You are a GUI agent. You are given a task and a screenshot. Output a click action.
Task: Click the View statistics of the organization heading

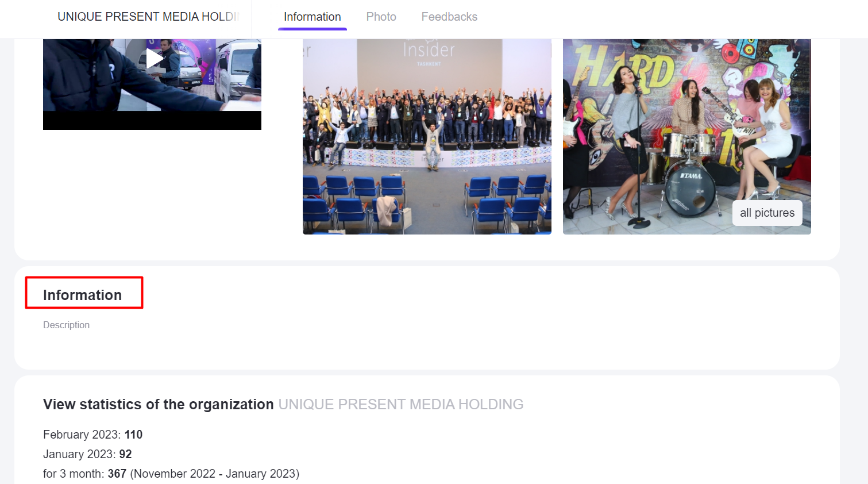[159, 404]
